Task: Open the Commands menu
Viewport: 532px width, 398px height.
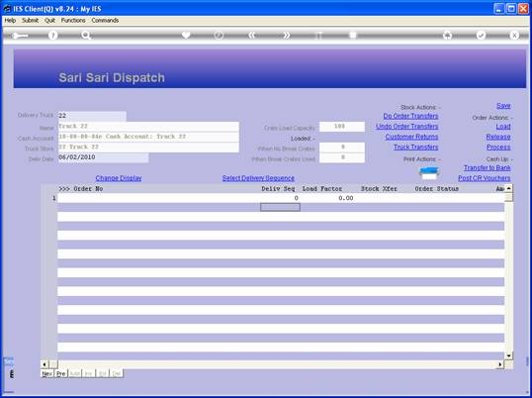Action: (x=105, y=21)
